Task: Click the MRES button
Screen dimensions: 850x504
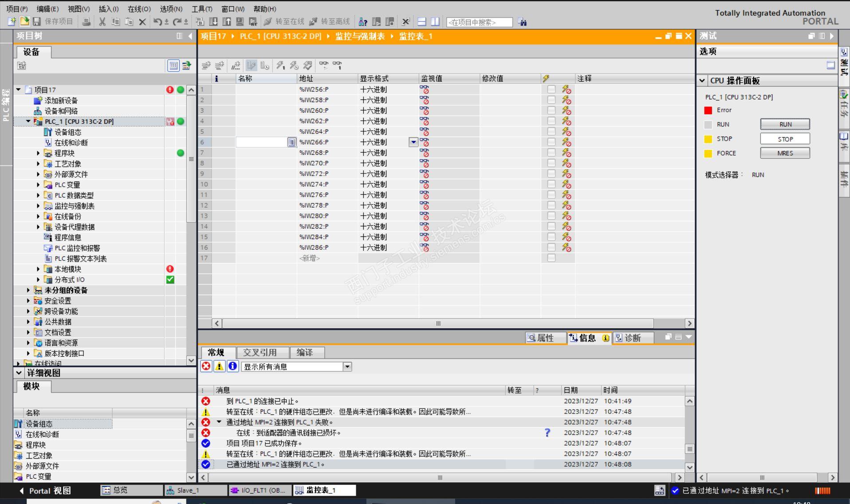Action: coord(785,153)
